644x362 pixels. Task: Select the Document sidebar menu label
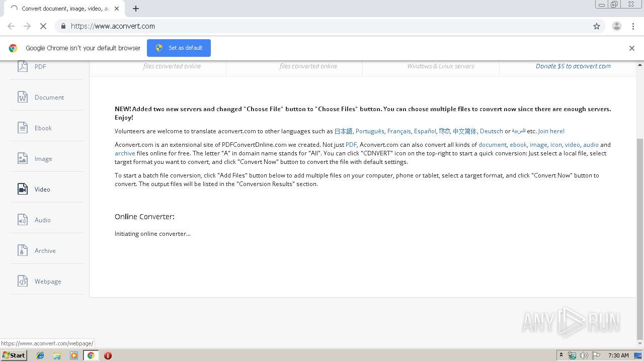pyautogui.click(x=49, y=98)
